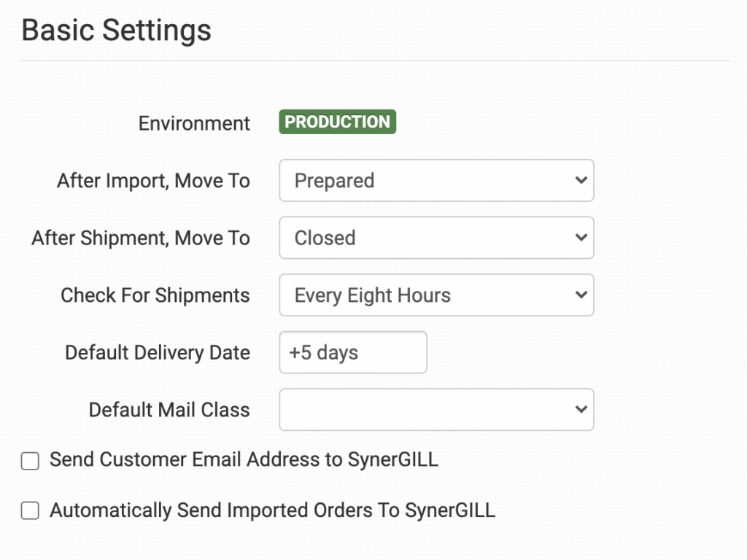747x560 pixels.
Task: Tick Automatically Send Imported Orders checkbox
Action: (x=30, y=511)
